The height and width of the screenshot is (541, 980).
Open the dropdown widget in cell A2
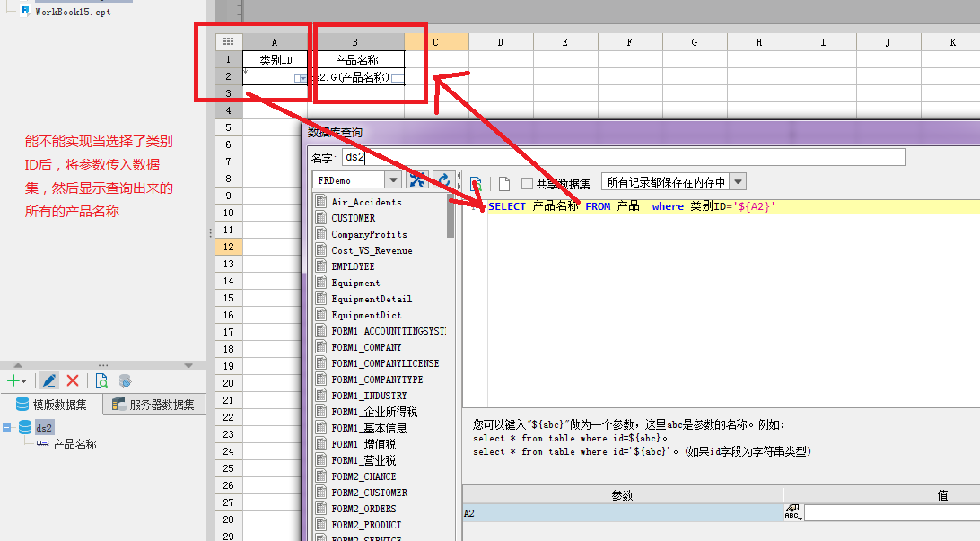(x=302, y=78)
